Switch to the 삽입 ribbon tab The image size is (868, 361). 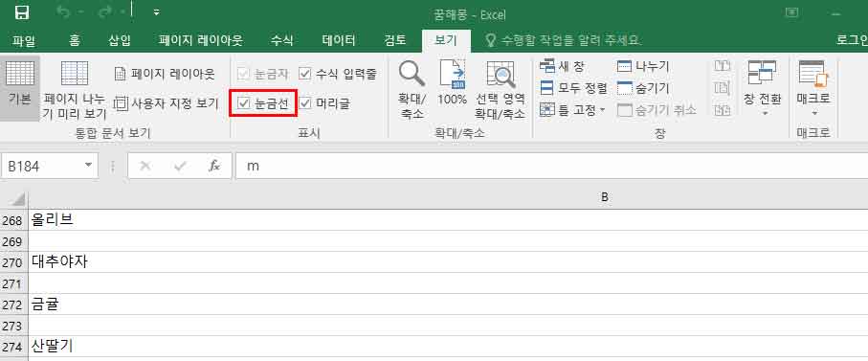pos(120,40)
